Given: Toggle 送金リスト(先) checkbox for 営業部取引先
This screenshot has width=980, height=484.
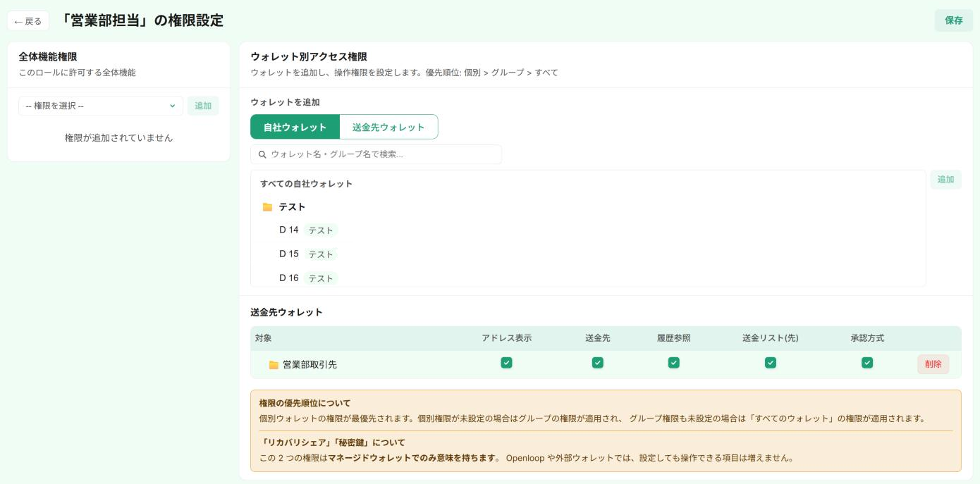Looking at the screenshot, I should (771, 363).
